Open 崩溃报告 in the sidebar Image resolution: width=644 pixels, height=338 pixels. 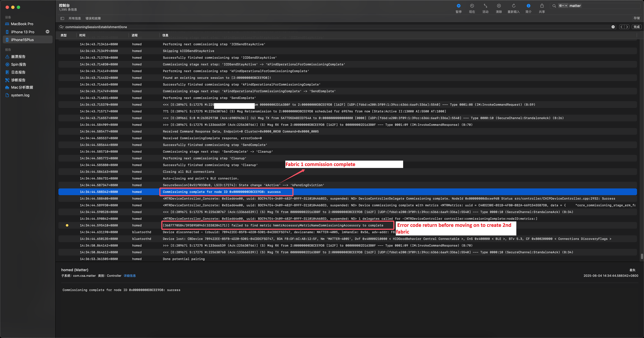tap(18, 56)
